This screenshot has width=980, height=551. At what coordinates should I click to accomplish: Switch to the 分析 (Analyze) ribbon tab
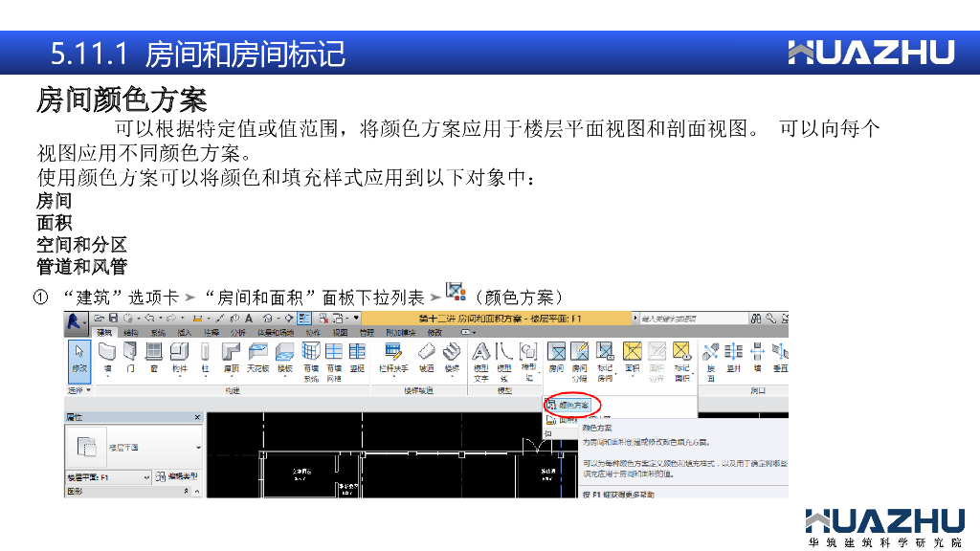(238, 332)
